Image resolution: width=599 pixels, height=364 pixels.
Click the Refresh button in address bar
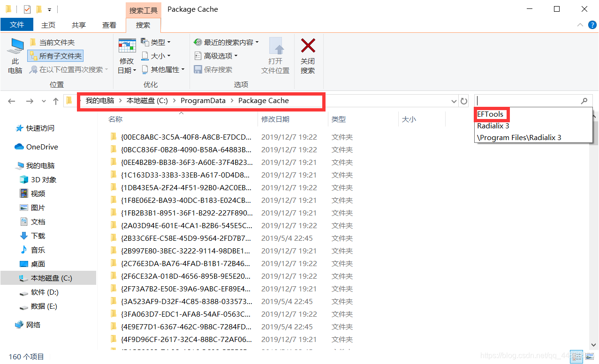point(464,101)
